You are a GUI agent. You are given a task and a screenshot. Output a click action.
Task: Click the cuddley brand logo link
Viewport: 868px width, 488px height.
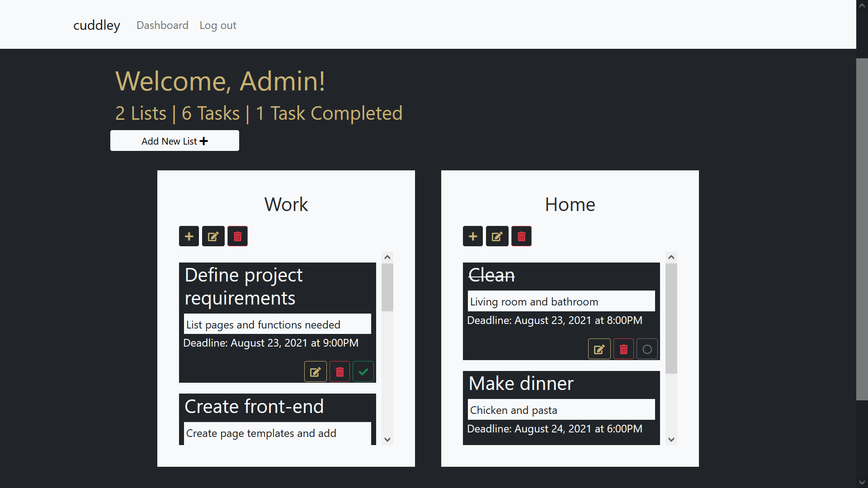click(97, 24)
